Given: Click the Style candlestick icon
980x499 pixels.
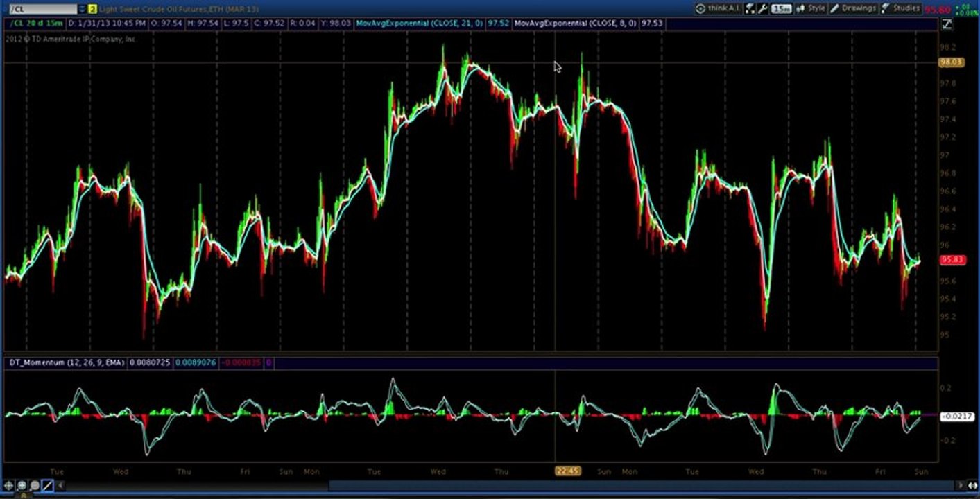Looking at the screenshot, I should 800,9.
